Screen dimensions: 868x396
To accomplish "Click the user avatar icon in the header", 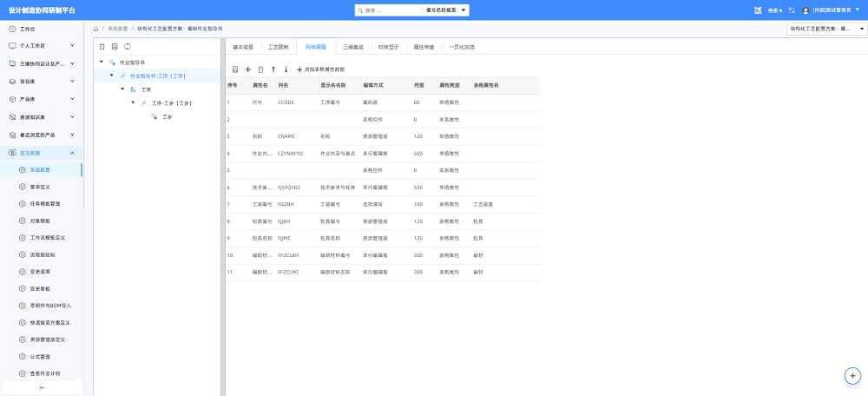I will tap(806, 10).
